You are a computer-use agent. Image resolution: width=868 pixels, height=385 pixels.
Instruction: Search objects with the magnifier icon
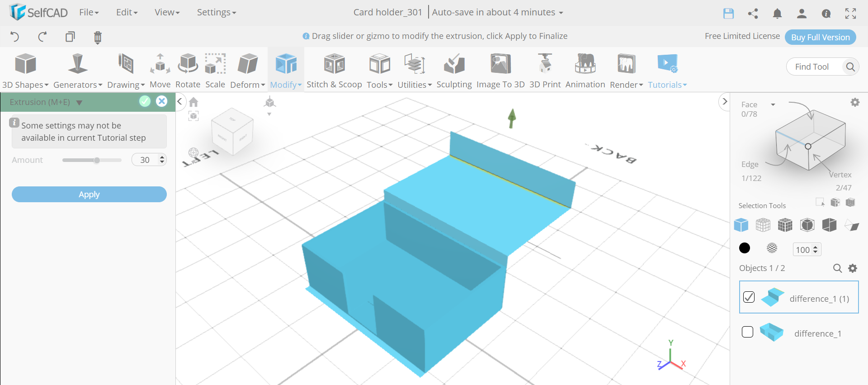[x=837, y=268]
